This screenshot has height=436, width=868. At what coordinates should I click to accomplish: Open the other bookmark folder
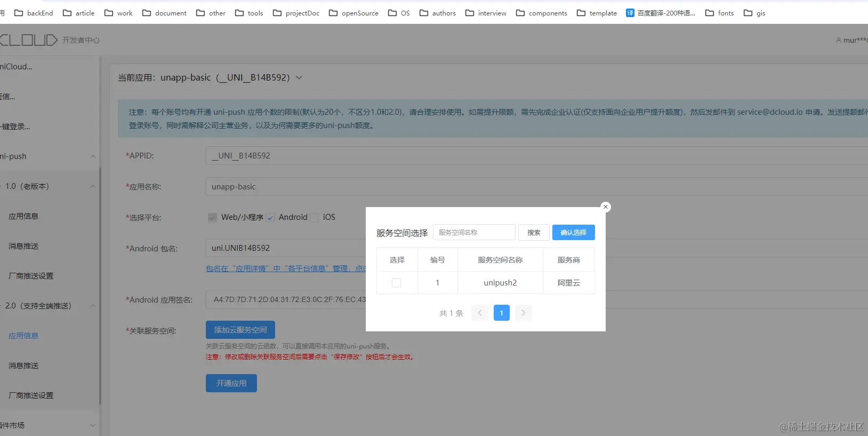click(x=211, y=13)
